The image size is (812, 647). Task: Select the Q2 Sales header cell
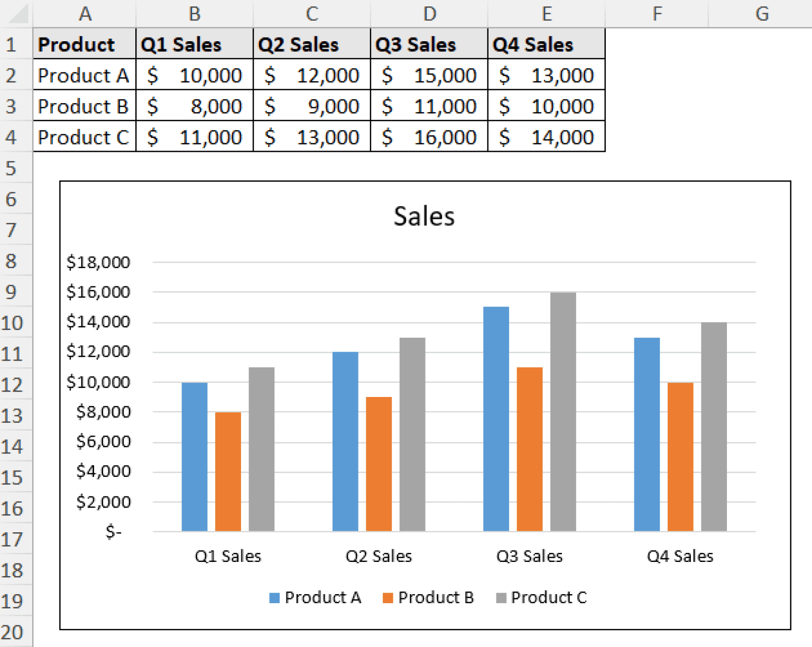pos(311,44)
